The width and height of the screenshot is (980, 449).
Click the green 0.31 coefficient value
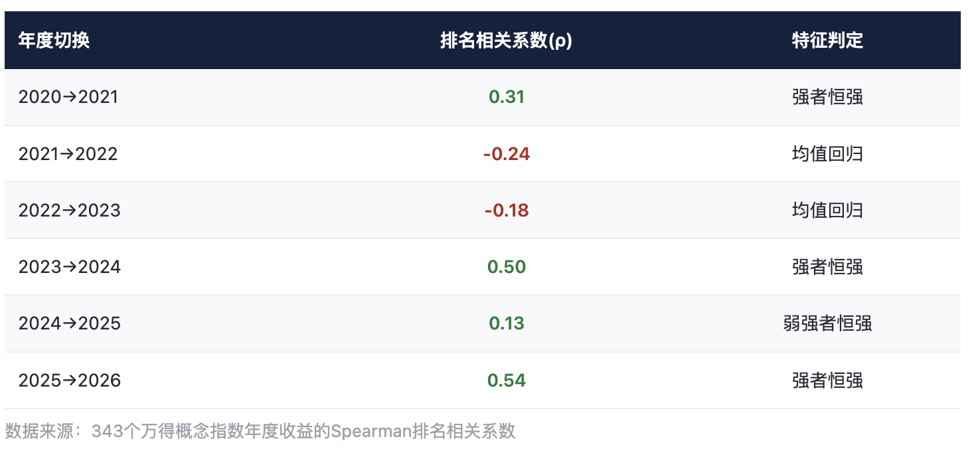tap(507, 97)
